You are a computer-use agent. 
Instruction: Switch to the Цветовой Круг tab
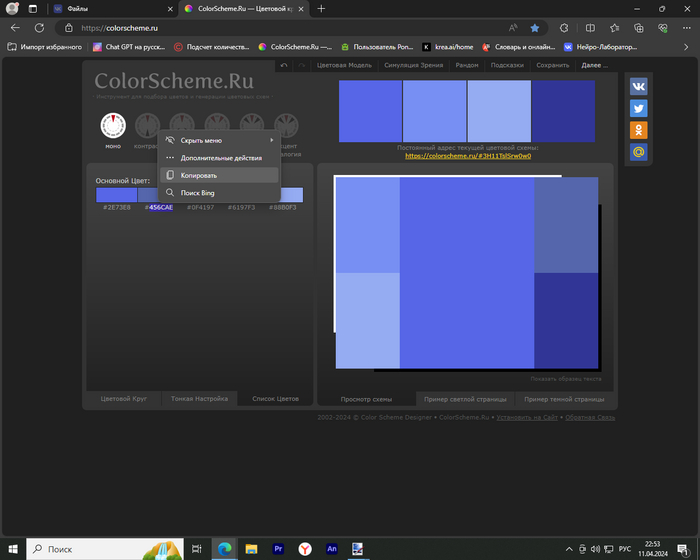coord(124,399)
